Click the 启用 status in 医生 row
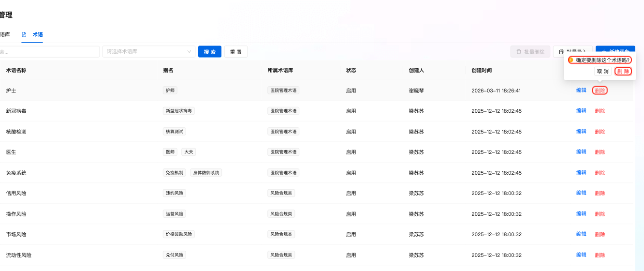The height and width of the screenshot is (271, 644). 351,152
